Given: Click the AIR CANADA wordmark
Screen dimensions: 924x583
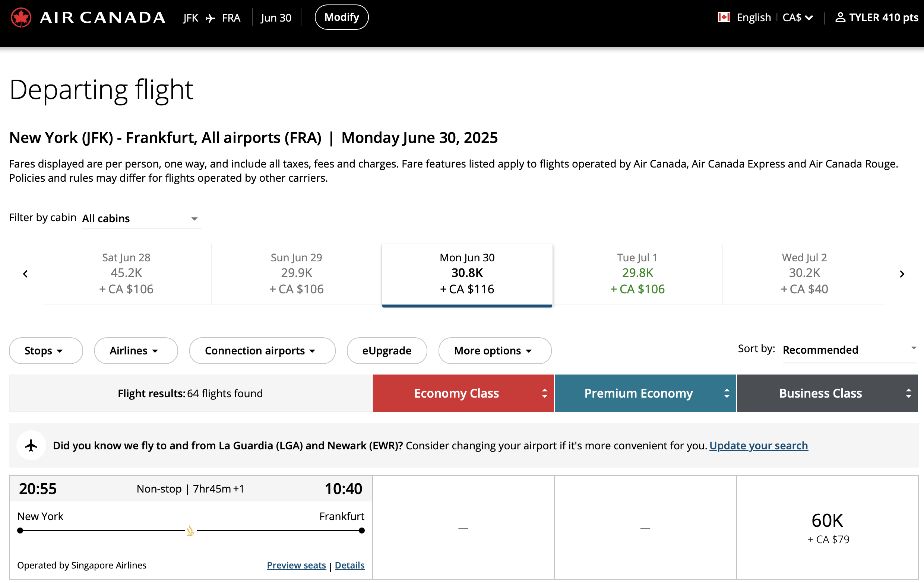Looking at the screenshot, I should pyautogui.click(x=103, y=17).
